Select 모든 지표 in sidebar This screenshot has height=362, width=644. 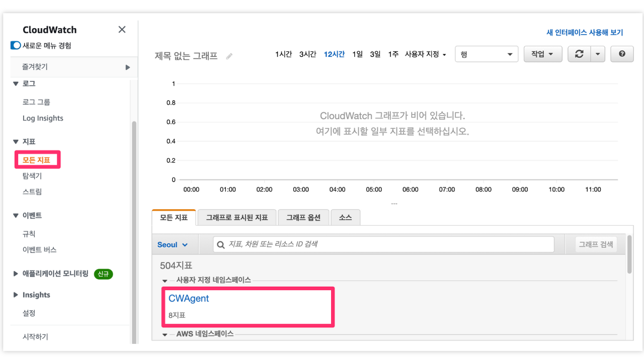pos(36,160)
